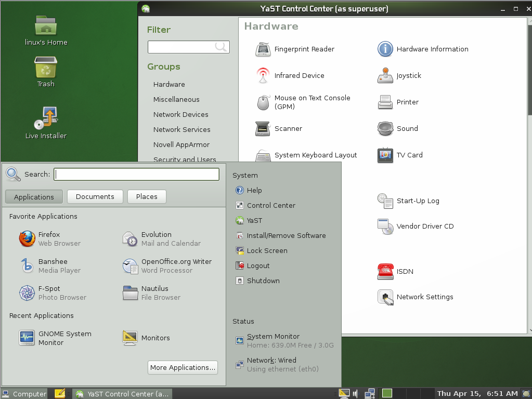
Task: Click the green workspace switcher box
Action: [387, 393]
